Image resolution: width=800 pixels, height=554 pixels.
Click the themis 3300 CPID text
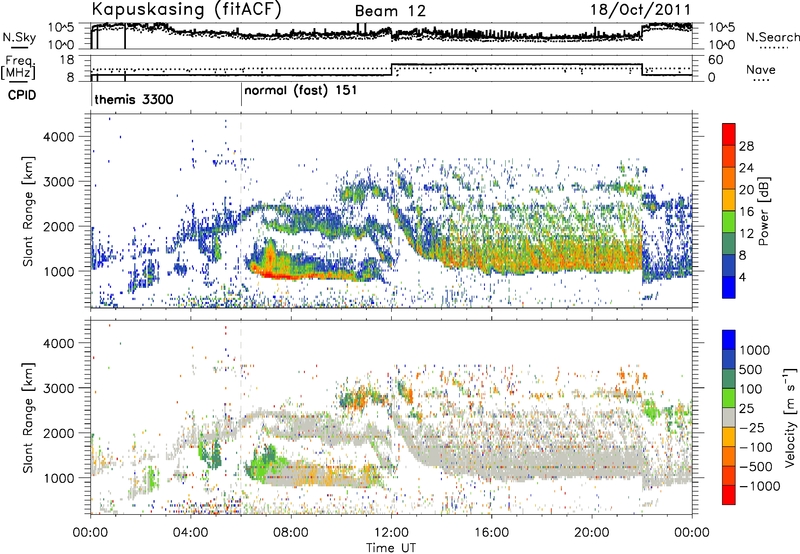[x=134, y=99]
